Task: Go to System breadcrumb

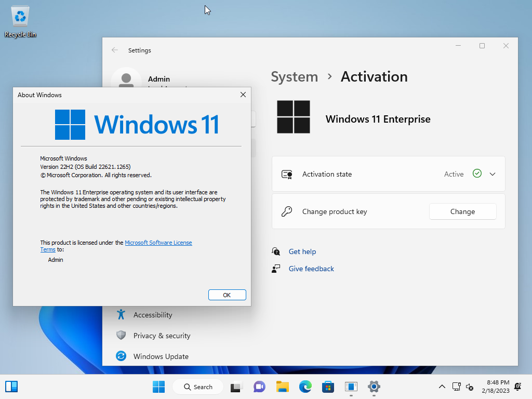Action: click(294, 77)
